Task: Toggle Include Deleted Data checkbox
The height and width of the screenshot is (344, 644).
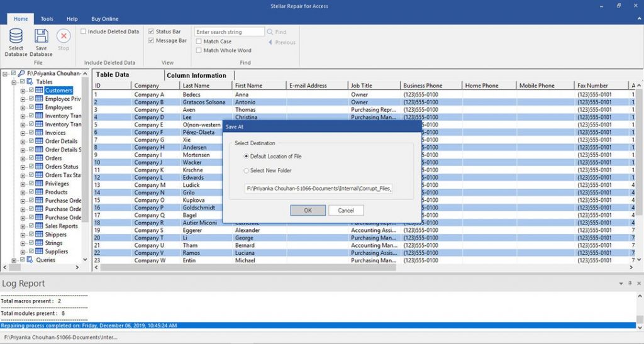Action: tap(83, 31)
